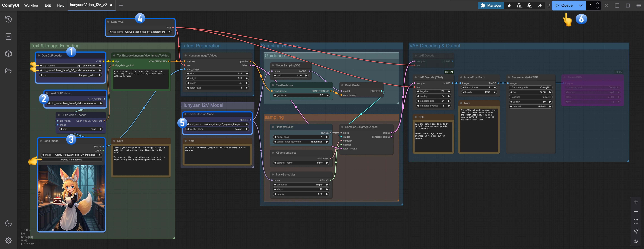Zoom to fit the graph view
This screenshot has height=249, width=644.
pyautogui.click(x=636, y=221)
